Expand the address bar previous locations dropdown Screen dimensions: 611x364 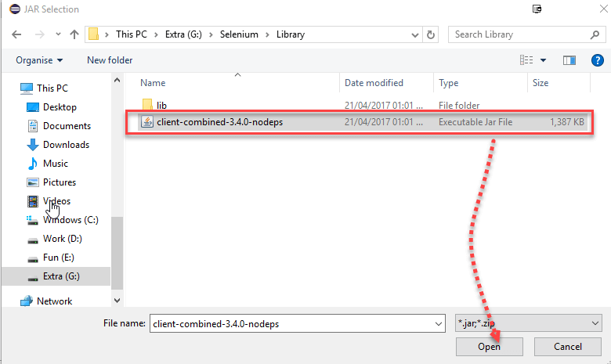[414, 34]
